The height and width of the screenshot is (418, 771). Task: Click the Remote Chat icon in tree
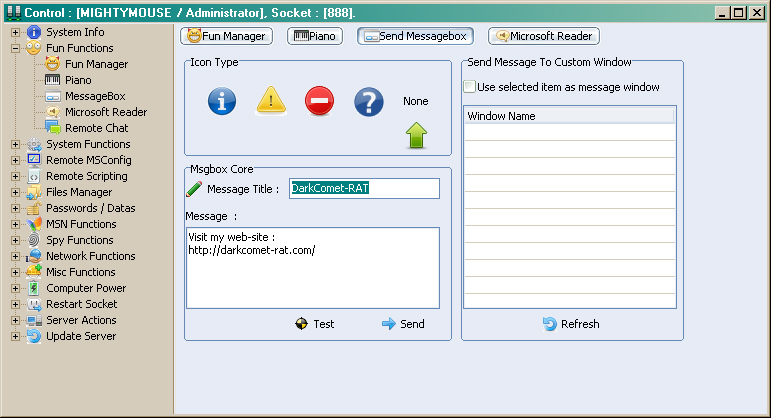coord(53,128)
